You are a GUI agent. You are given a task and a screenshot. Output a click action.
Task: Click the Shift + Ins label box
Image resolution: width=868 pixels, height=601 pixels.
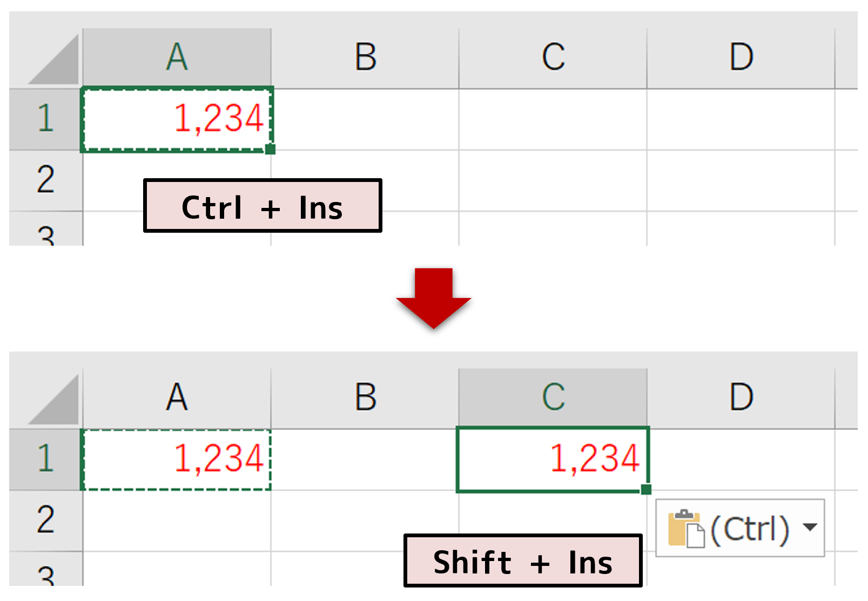pyautogui.click(x=523, y=561)
